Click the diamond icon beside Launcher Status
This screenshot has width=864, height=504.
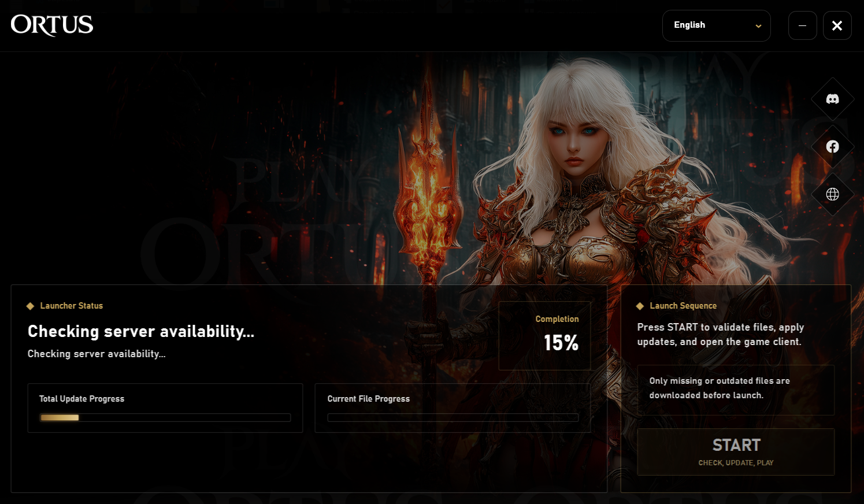(30, 305)
